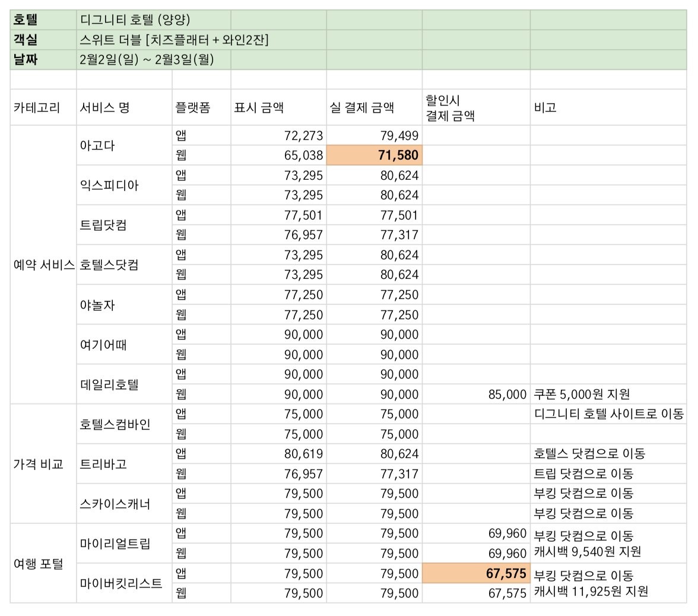Click the highlighted '71,580' cell

point(375,155)
